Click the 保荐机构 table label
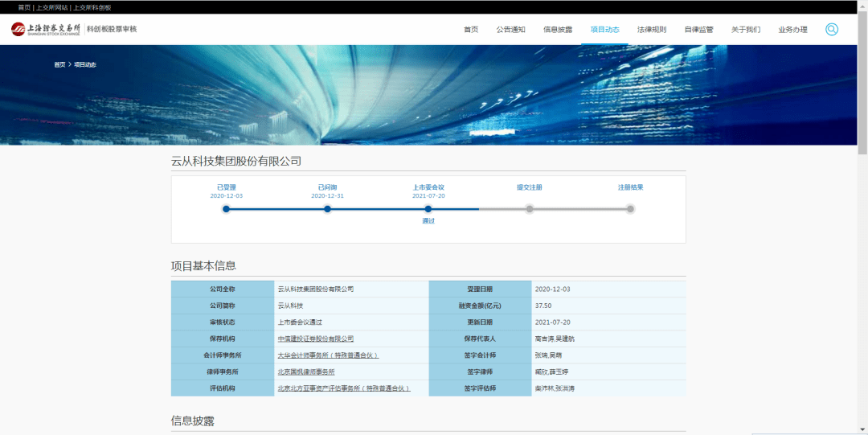The image size is (868, 435). tap(223, 339)
